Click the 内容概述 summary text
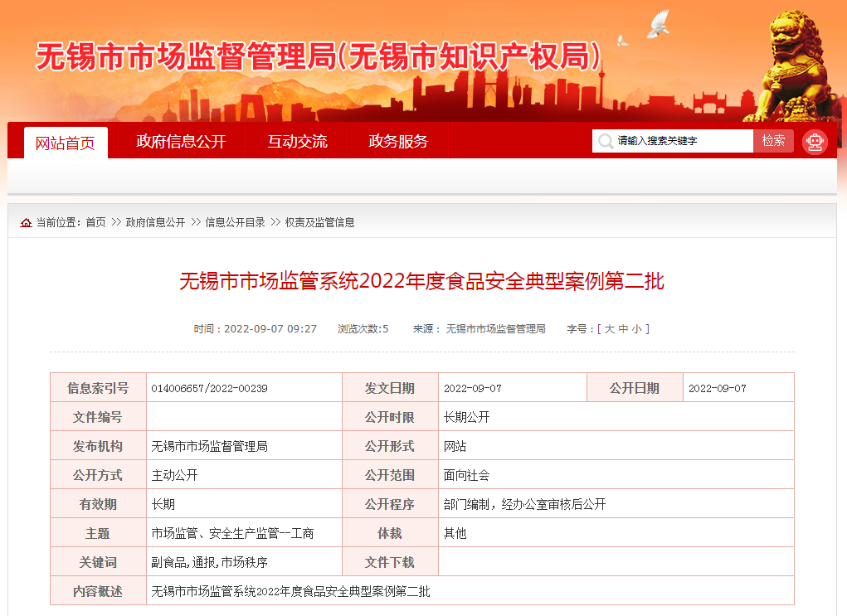The width and height of the screenshot is (847, 616). 290,592
